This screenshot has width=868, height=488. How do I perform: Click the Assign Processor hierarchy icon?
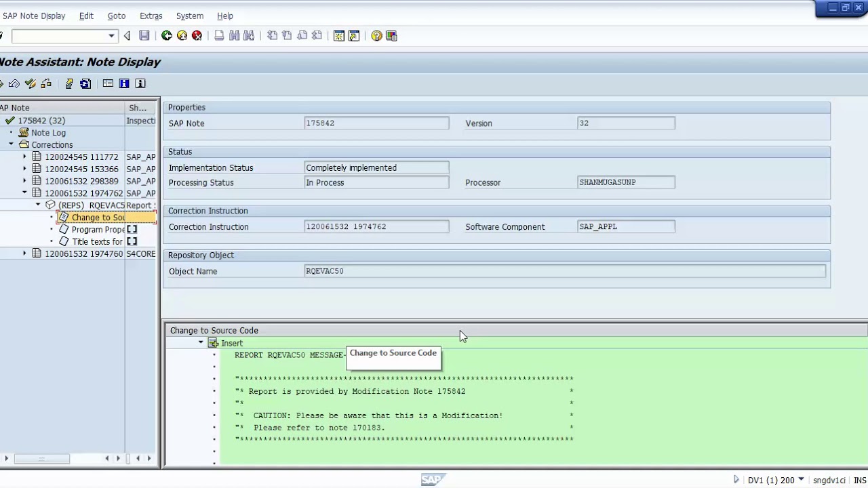(46, 83)
